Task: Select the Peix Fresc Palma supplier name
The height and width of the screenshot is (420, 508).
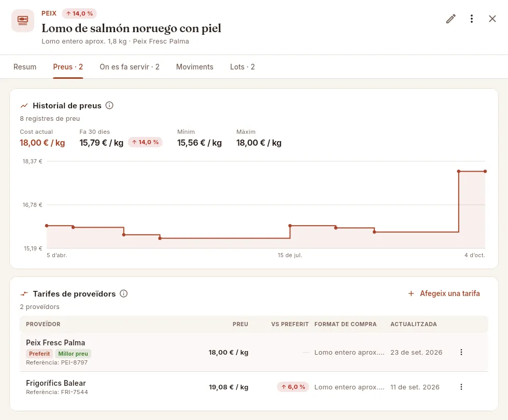Action: pos(55,343)
